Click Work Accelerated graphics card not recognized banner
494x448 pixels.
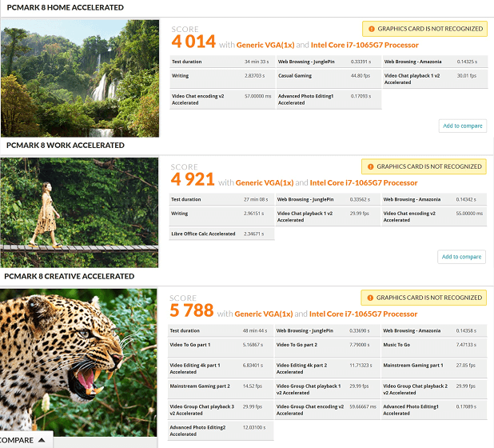click(424, 166)
